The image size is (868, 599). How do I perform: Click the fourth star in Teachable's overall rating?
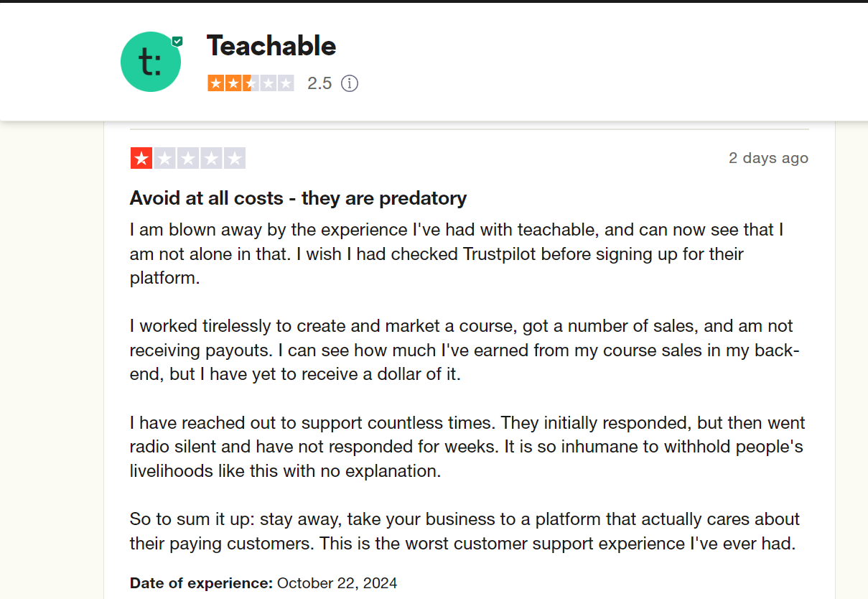point(267,83)
